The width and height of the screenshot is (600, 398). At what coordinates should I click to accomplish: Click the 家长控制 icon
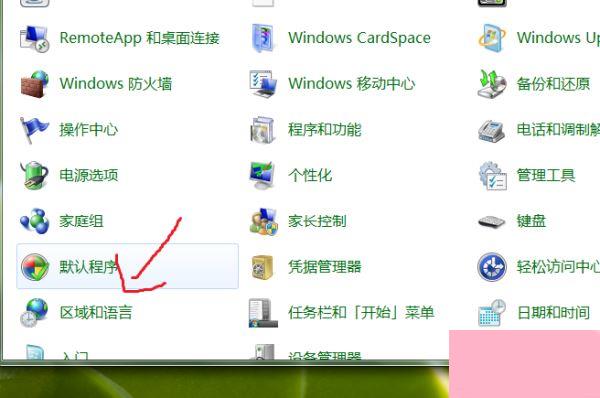coord(263,222)
